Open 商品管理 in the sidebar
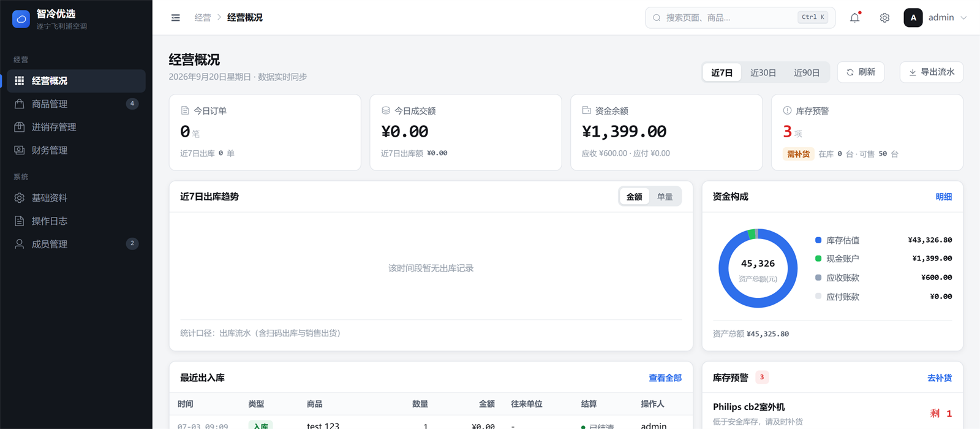This screenshot has width=980, height=429. [x=77, y=104]
